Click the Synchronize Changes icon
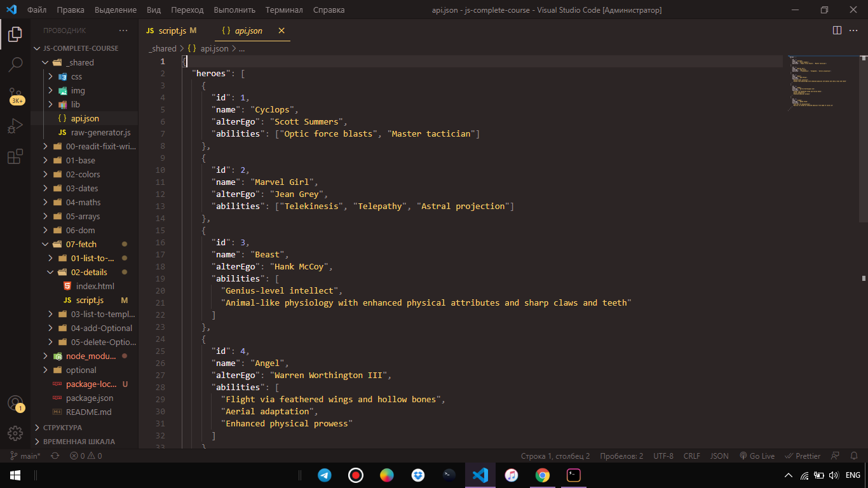868x488 pixels. 55,456
